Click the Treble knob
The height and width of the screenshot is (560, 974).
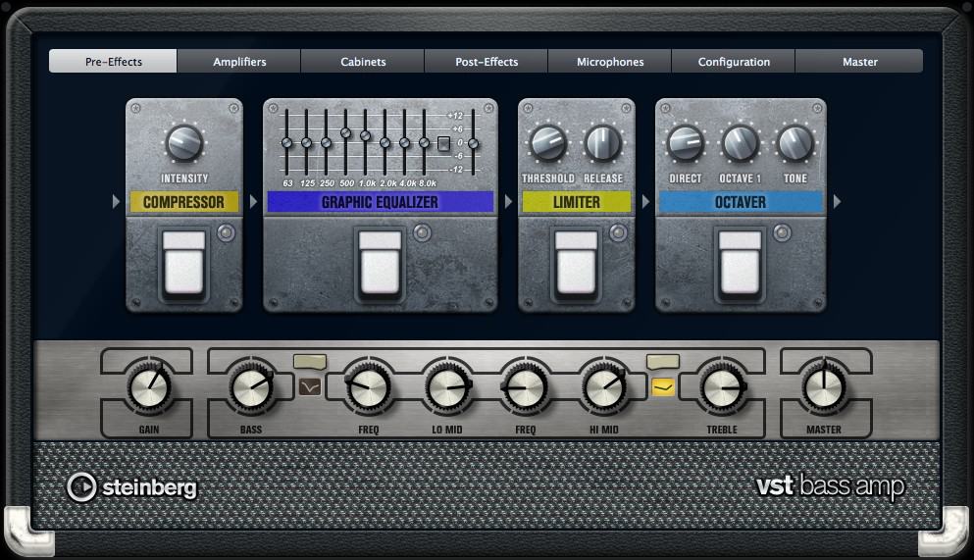click(722, 387)
